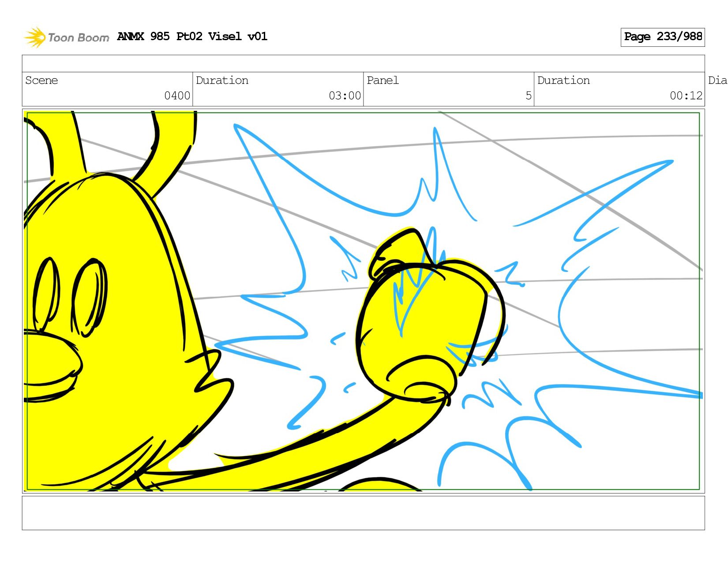Select the panel number '5'
This screenshot has height=563, width=728.
pyautogui.click(x=528, y=96)
